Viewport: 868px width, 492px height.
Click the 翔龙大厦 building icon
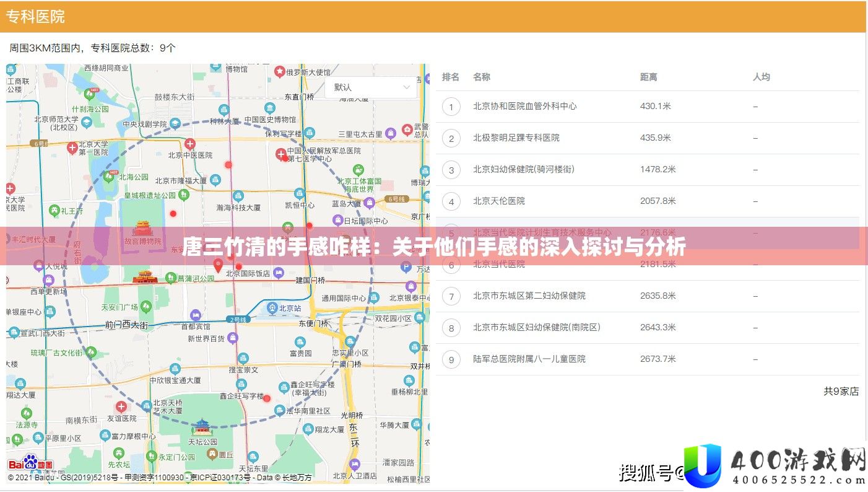(308, 428)
